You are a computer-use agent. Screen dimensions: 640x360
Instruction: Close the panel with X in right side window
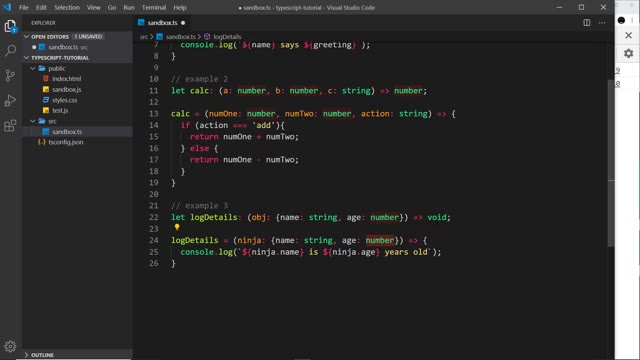pyautogui.click(x=629, y=36)
